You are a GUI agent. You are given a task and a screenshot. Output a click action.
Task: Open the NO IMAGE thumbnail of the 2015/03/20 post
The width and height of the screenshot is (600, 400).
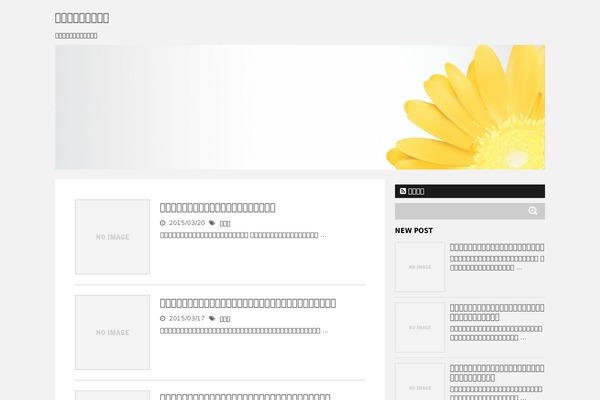pyautogui.click(x=112, y=237)
